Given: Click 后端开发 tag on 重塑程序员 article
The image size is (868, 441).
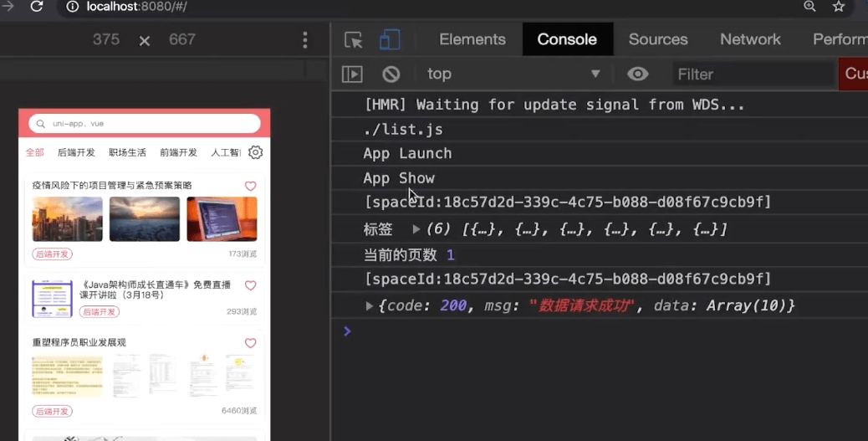Looking at the screenshot, I should click(x=52, y=411).
